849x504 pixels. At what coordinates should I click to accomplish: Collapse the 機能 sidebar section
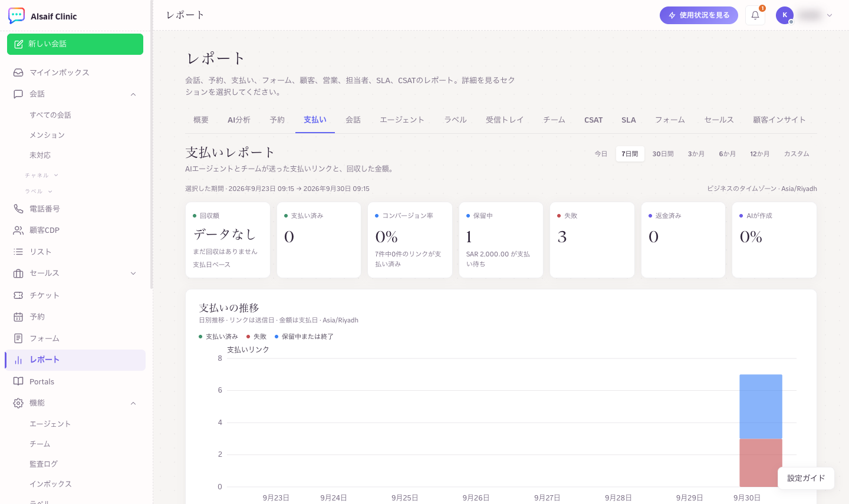tap(133, 403)
